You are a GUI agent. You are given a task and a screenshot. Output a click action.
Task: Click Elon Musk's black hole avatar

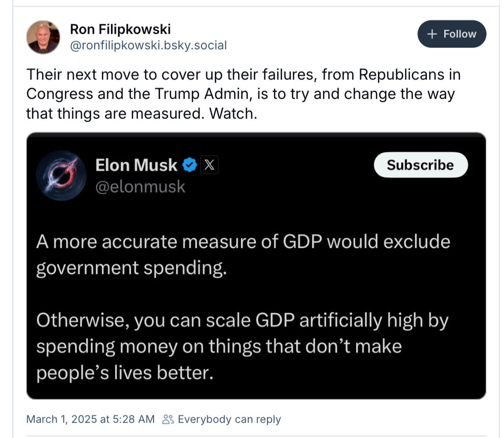[61, 175]
